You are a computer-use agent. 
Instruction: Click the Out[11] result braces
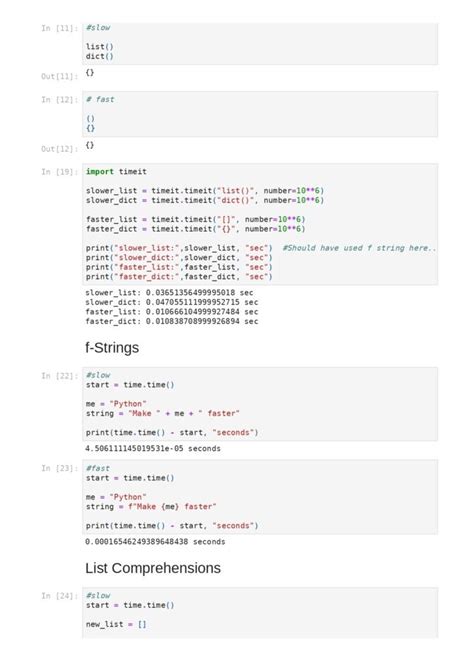coord(90,73)
